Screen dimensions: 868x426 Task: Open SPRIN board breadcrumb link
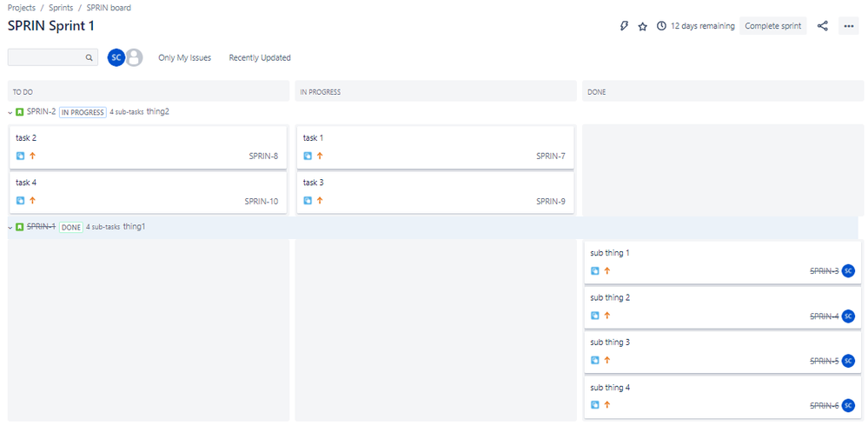pos(109,8)
